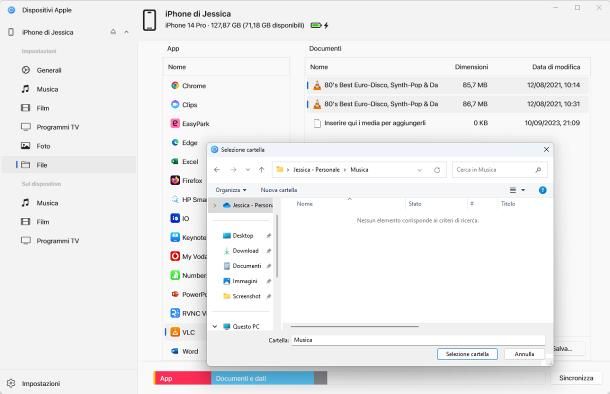Viewport: 610px width, 394px height.
Task: Select the 85,7 MB 80's Best Euro-Disco file
Action: (447, 85)
